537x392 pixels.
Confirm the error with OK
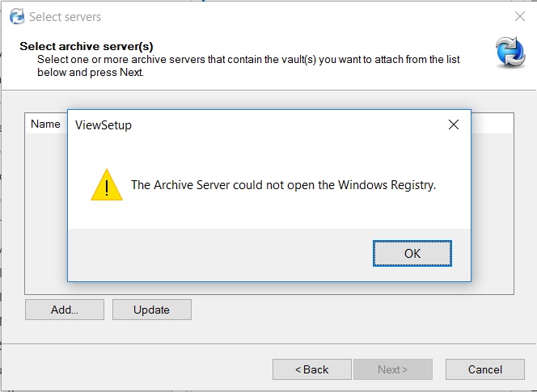pyautogui.click(x=412, y=253)
